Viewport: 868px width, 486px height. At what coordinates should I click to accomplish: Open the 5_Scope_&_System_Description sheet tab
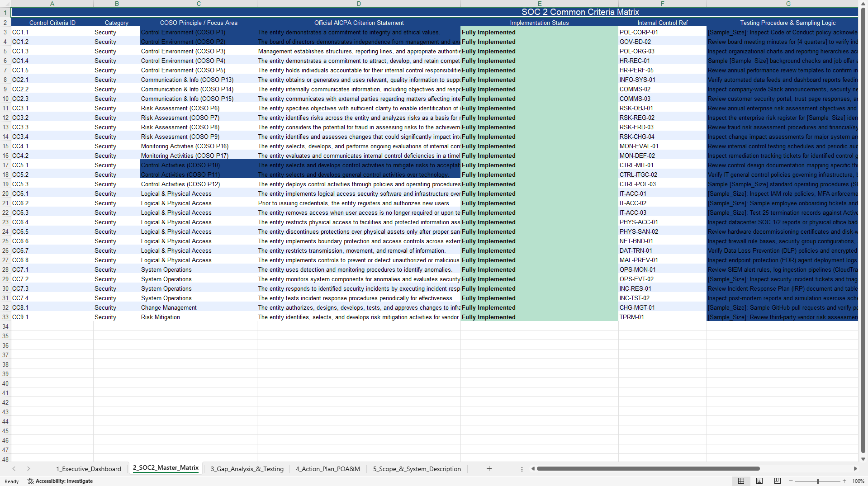pos(417,469)
